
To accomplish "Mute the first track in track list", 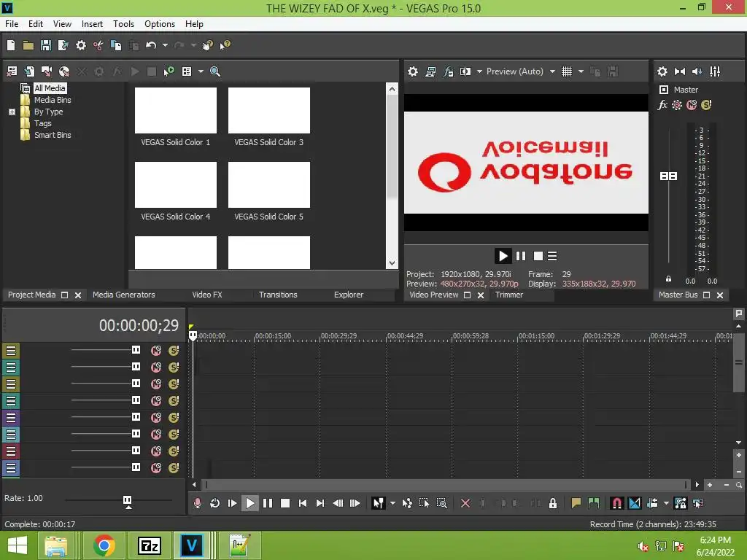I will pos(156,351).
